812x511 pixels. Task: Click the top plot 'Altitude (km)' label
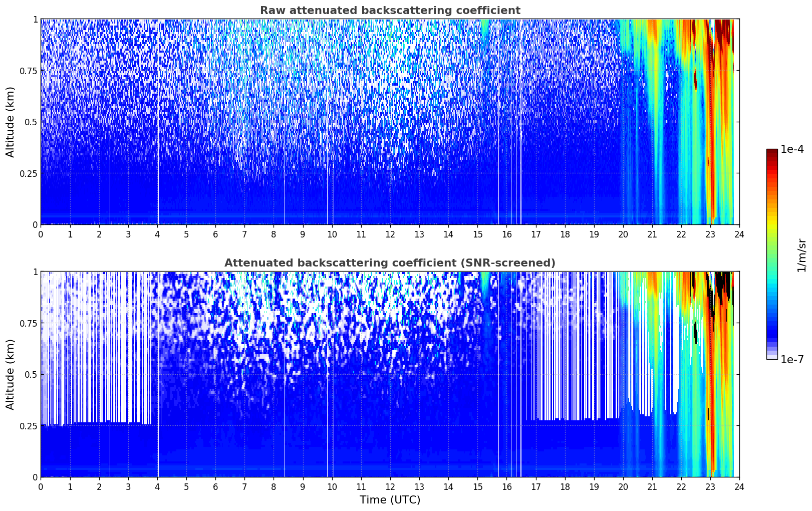point(11,122)
